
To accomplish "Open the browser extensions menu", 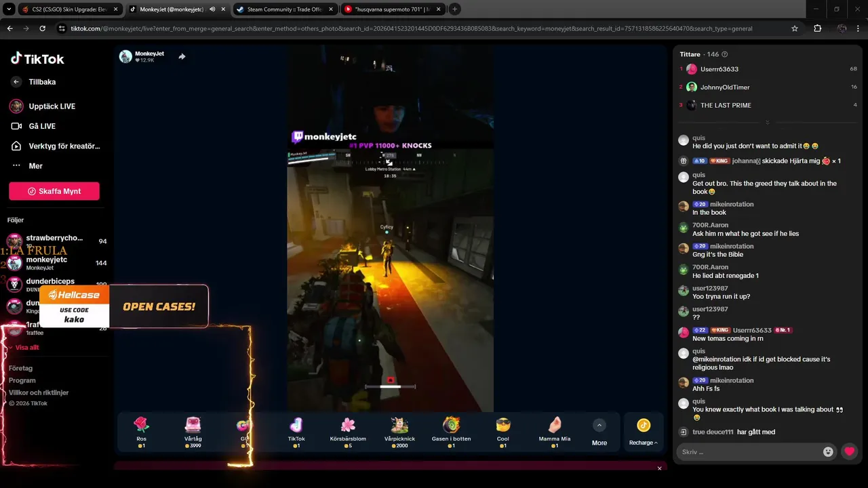I will click(817, 28).
